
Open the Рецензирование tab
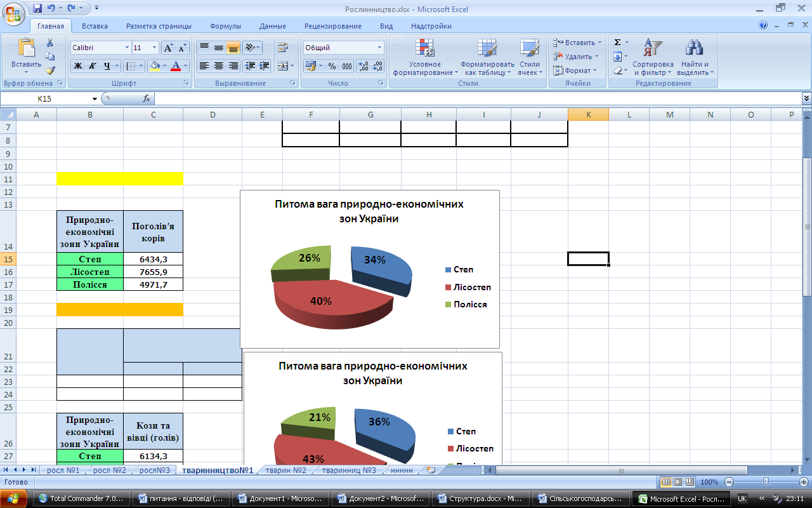point(333,26)
